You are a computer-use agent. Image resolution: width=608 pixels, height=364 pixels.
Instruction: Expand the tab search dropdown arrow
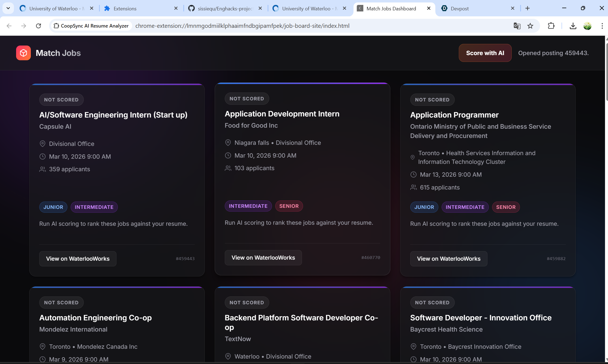coord(8,8)
